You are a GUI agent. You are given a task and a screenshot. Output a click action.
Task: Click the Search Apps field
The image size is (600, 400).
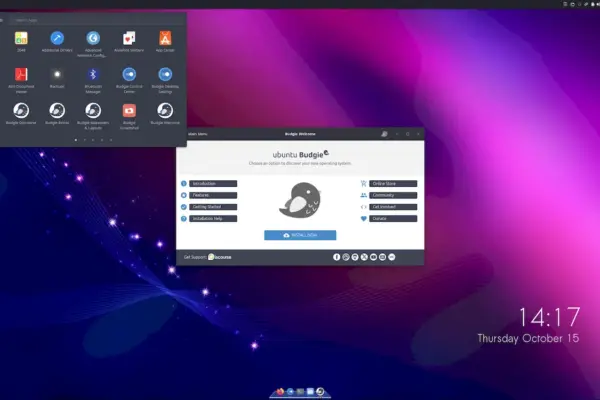[94, 20]
